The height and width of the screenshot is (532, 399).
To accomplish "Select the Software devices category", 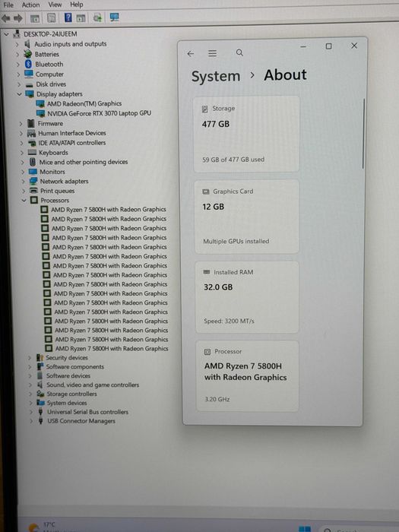I will tap(68, 376).
